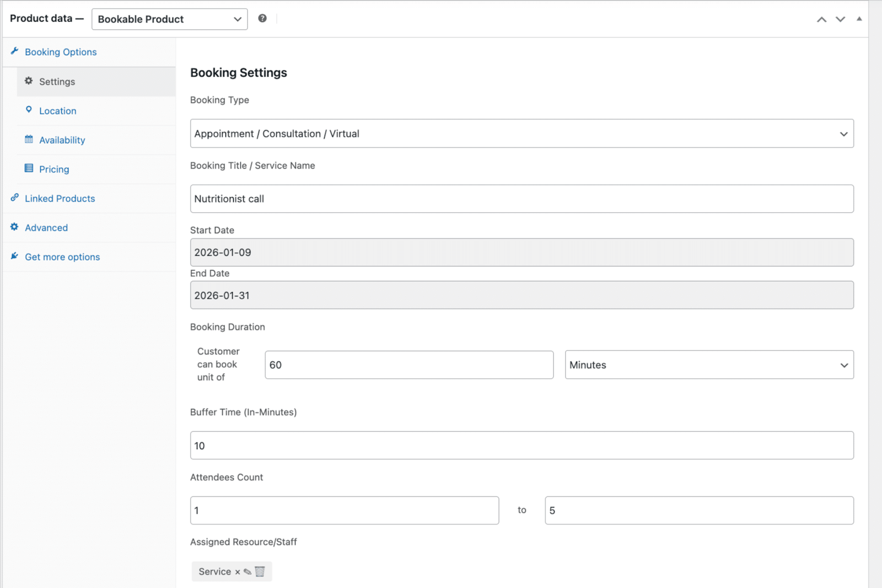
Task: Click the Buffer Time (In-Minutes) label
Action: tap(244, 412)
